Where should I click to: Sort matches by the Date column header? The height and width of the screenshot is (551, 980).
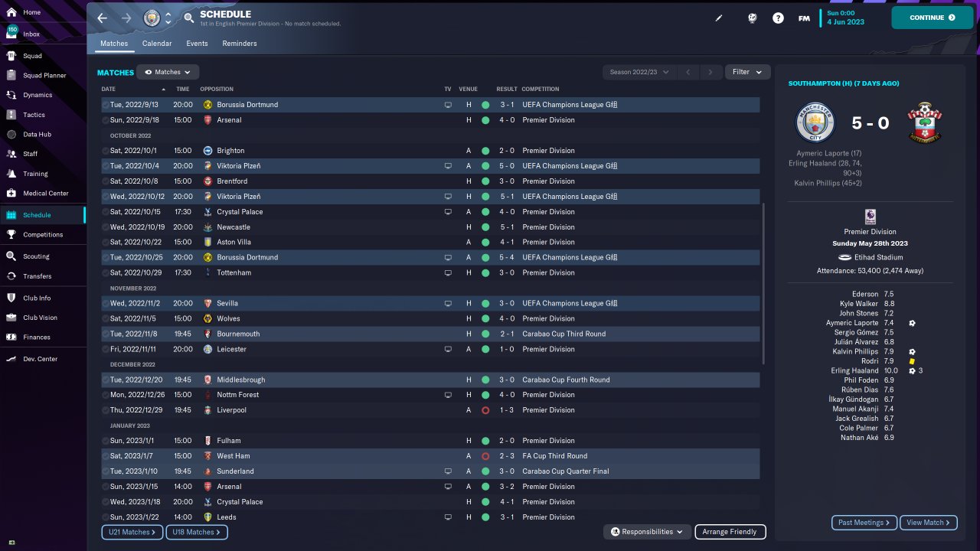pos(108,90)
